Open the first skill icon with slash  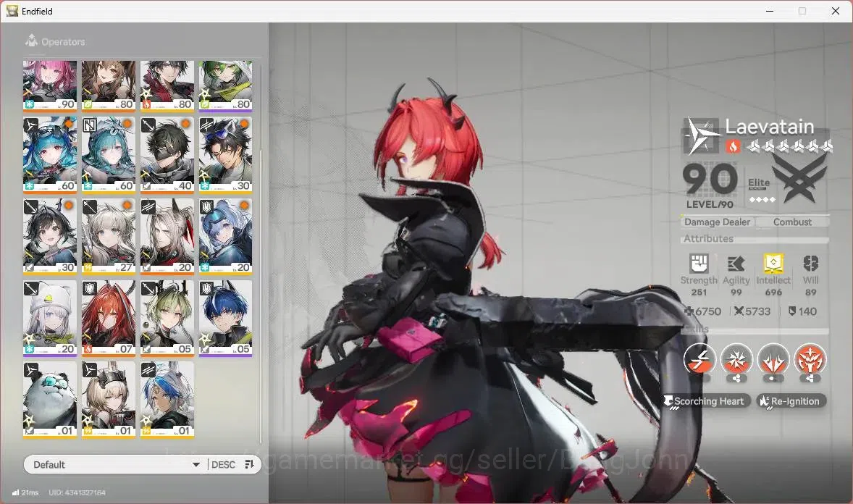point(699,359)
